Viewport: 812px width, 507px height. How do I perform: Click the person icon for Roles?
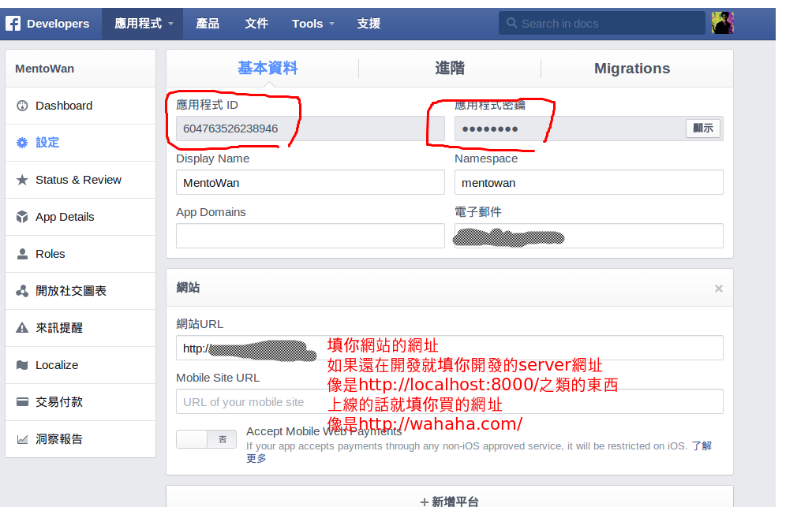coord(22,254)
